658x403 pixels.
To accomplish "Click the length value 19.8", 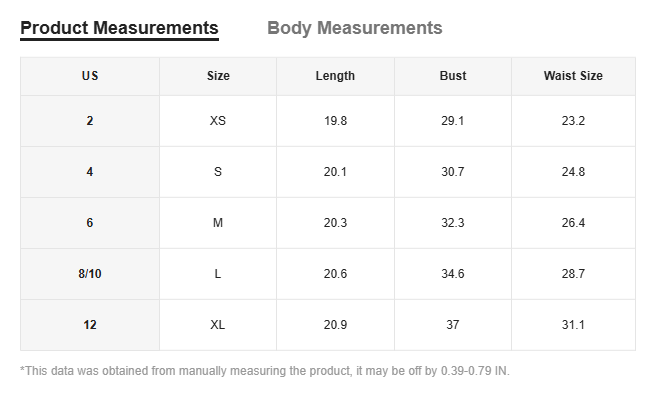I will click(335, 121).
